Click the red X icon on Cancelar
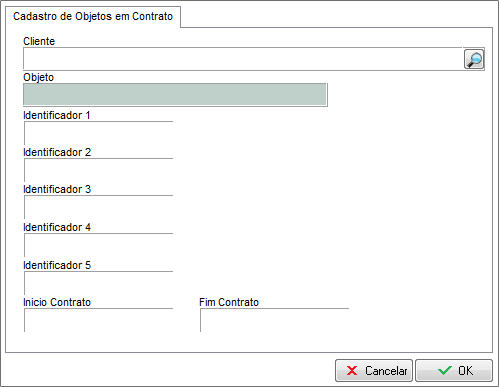Viewport: 499px width, 387px height. (x=352, y=371)
